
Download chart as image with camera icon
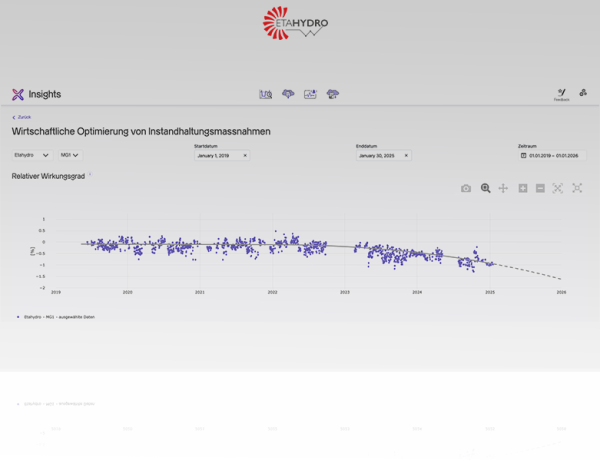click(x=466, y=188)
